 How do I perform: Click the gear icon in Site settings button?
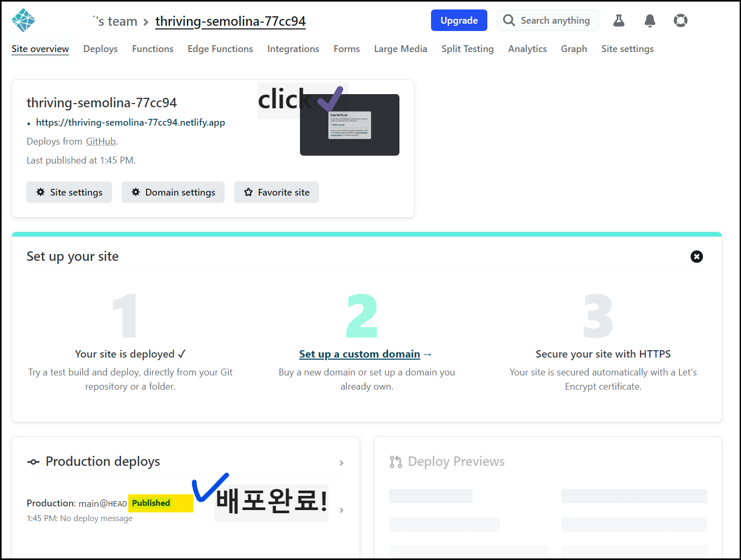(41, 192)
